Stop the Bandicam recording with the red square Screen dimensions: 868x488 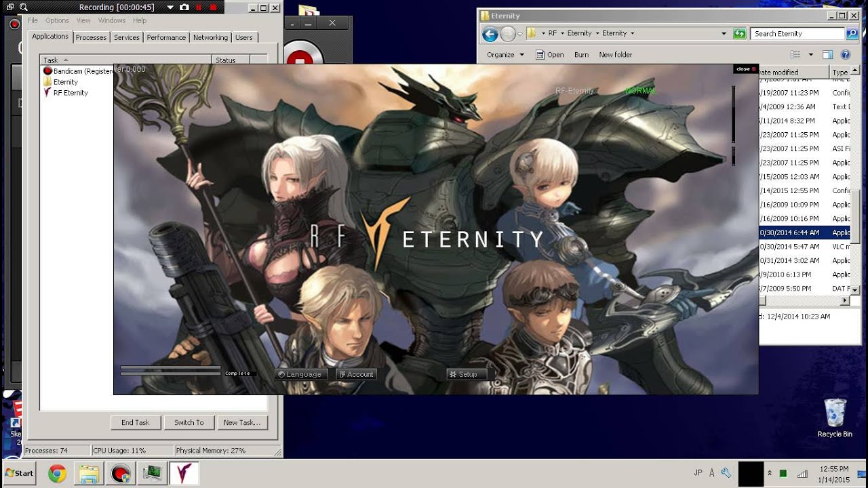tap(213, 7)
